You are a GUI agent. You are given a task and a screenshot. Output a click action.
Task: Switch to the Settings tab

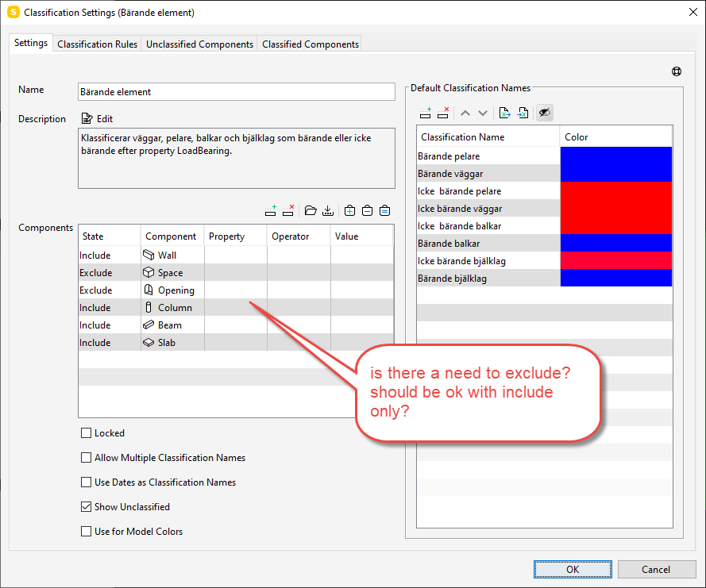pos(31,43)
